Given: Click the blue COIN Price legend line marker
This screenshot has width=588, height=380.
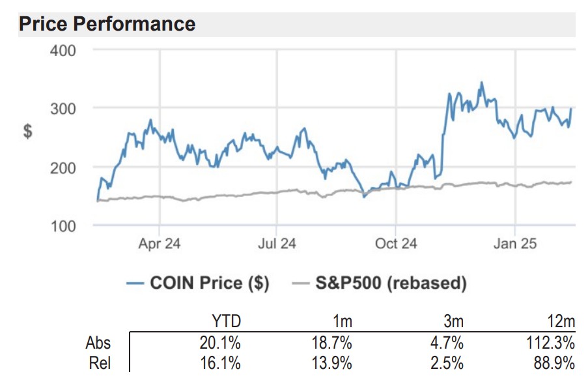Looking at the screenshot, I should 135,283.
